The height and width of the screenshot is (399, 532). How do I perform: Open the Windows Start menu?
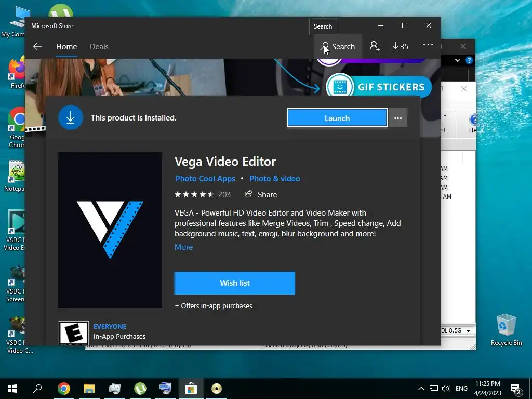tap(12, 389)
